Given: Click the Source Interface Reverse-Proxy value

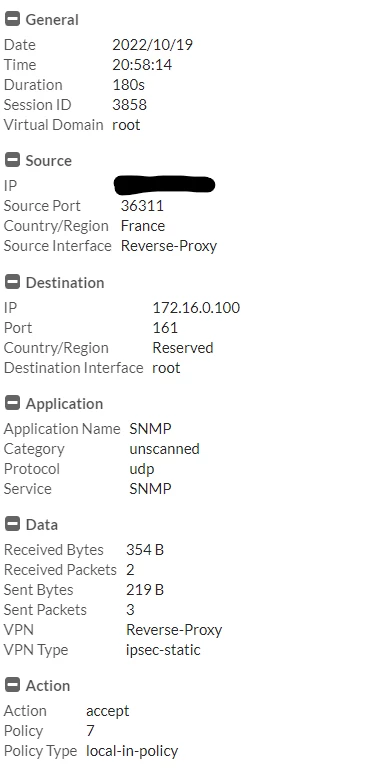Looking at the screenshot, I should (x=169, y=246).
